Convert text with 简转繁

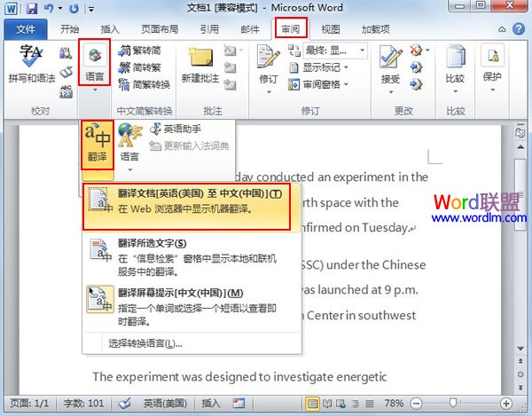click(139, 67)
